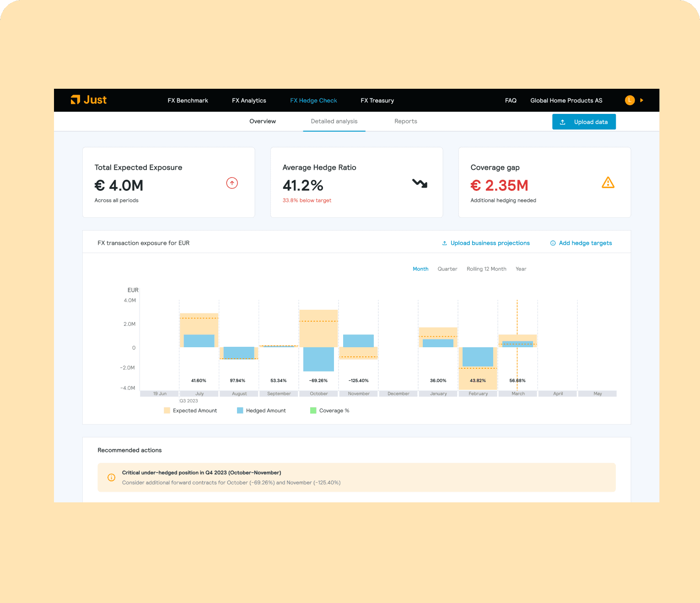Screen dimensions: 700x603
Task: Click the 33.8% below target text
Action: point(307,200)
